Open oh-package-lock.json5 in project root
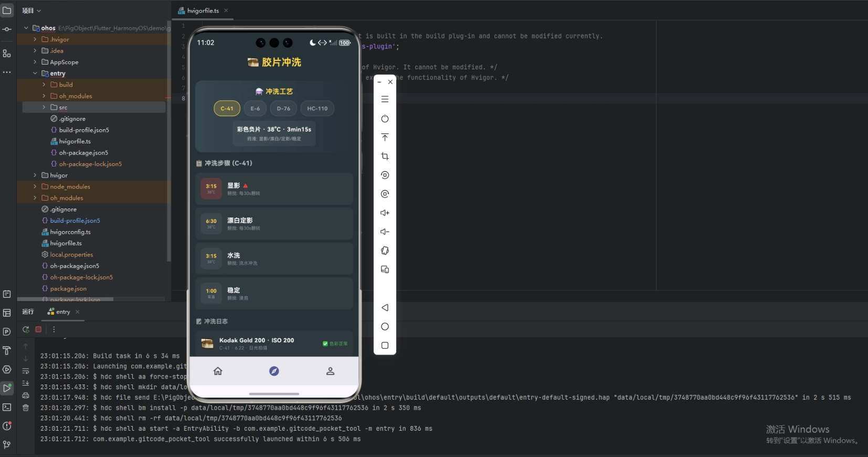868x457 pixels. (x=81, y=277)
